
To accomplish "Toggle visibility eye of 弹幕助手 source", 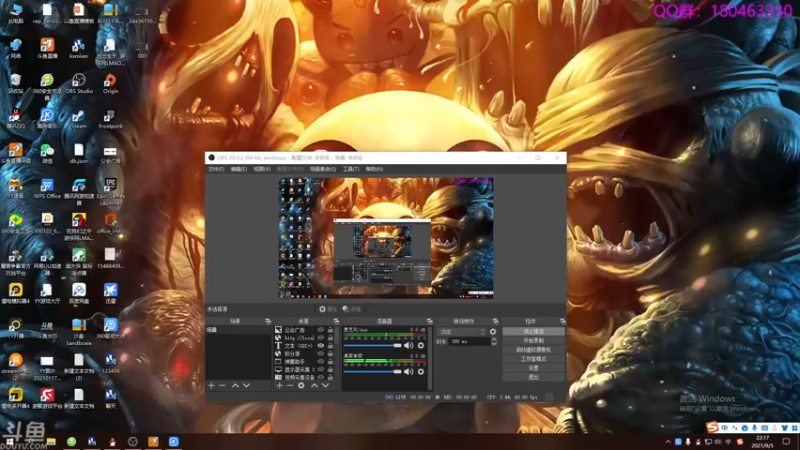I will click(x=321, y=361).
